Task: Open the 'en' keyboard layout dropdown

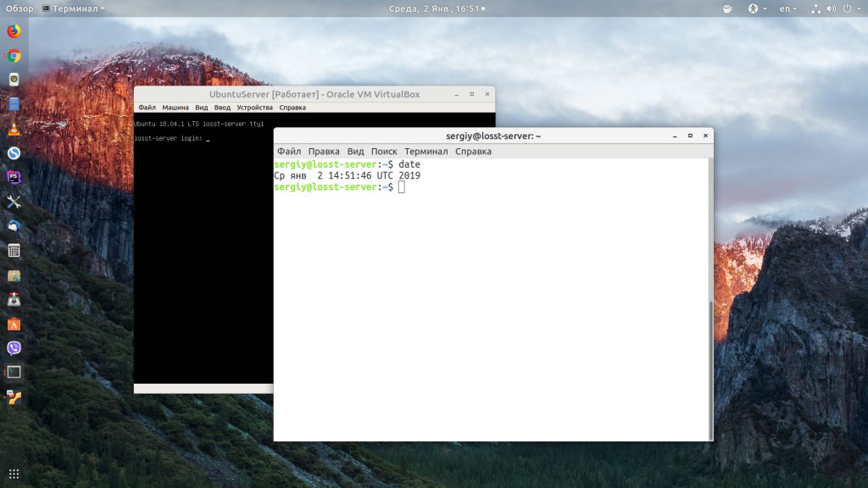Action: click(x=788, y=8)
